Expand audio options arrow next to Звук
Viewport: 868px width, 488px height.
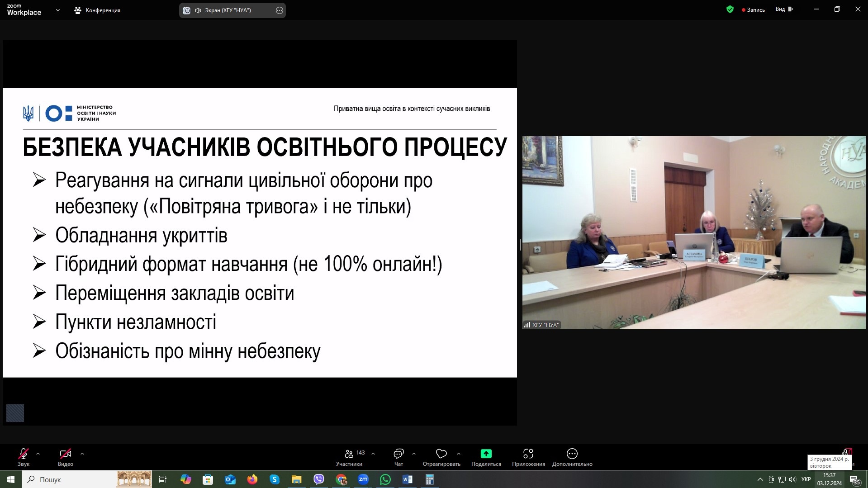(x=38, y=453)
